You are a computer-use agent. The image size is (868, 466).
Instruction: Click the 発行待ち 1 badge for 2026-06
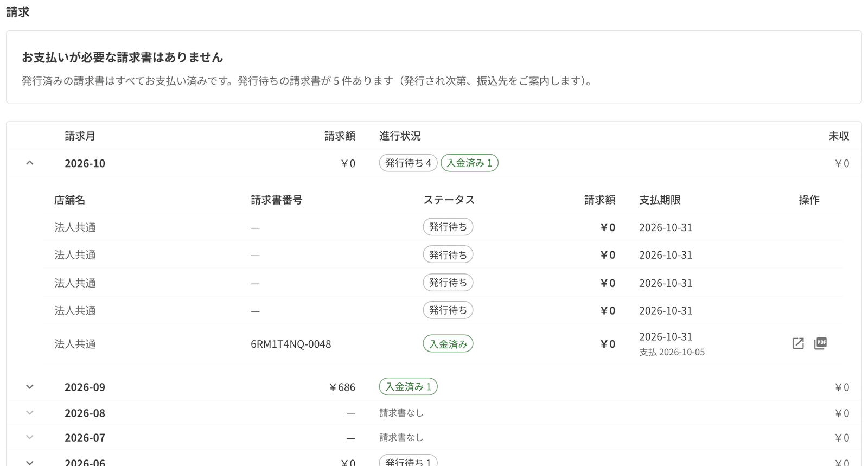408,461
